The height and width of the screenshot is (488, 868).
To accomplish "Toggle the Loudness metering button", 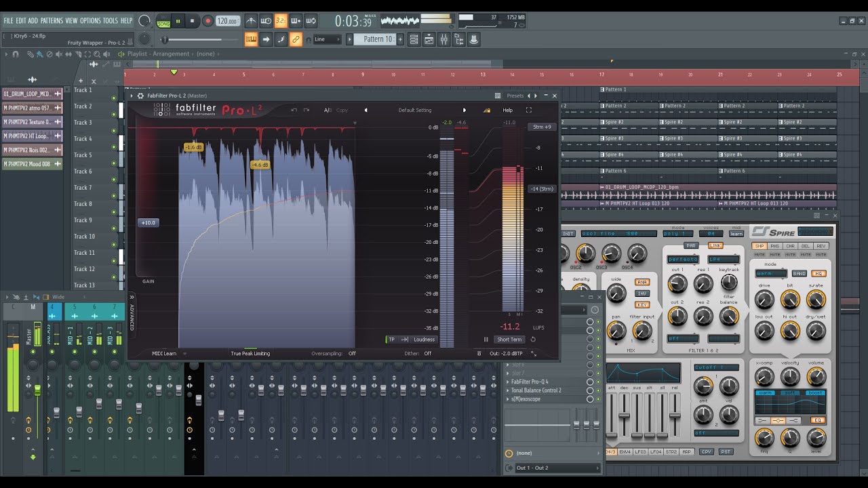I will (424, 340).
